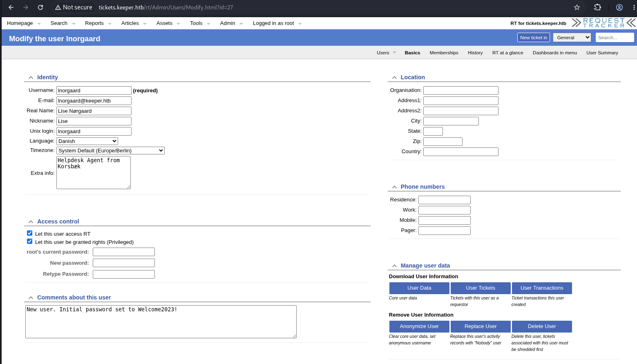Open the browser extensions puzzle icon
Viewport: 637px width, 364px height.
click(x=597, y=7)
